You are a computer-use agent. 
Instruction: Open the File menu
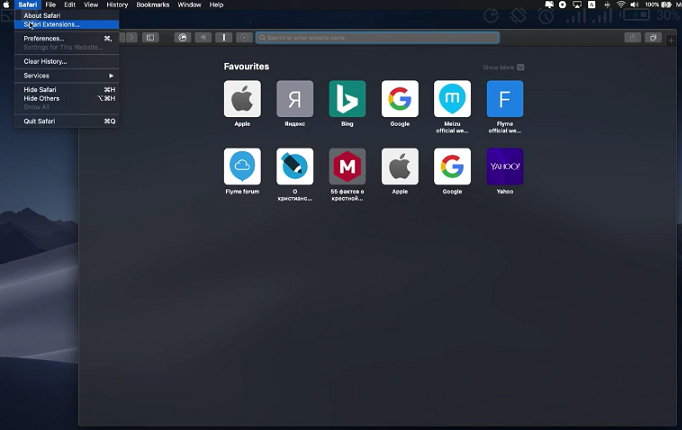pos(50,5)
